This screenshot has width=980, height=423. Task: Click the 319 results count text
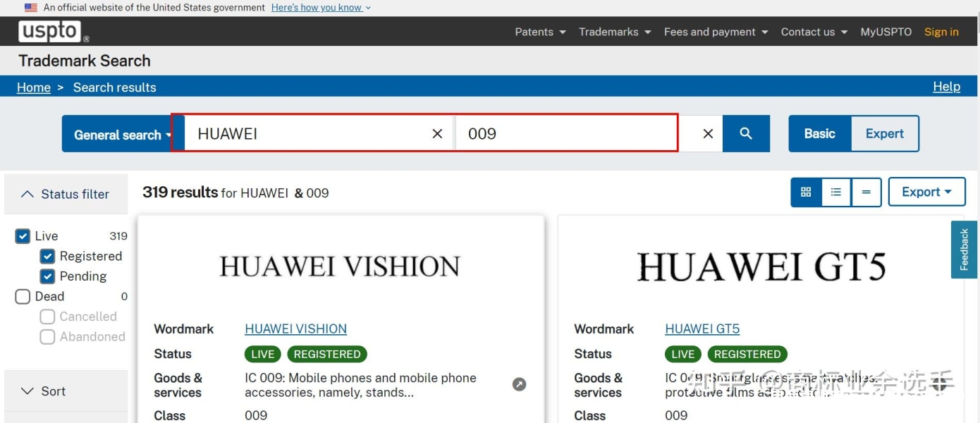[x=180, y=192]
